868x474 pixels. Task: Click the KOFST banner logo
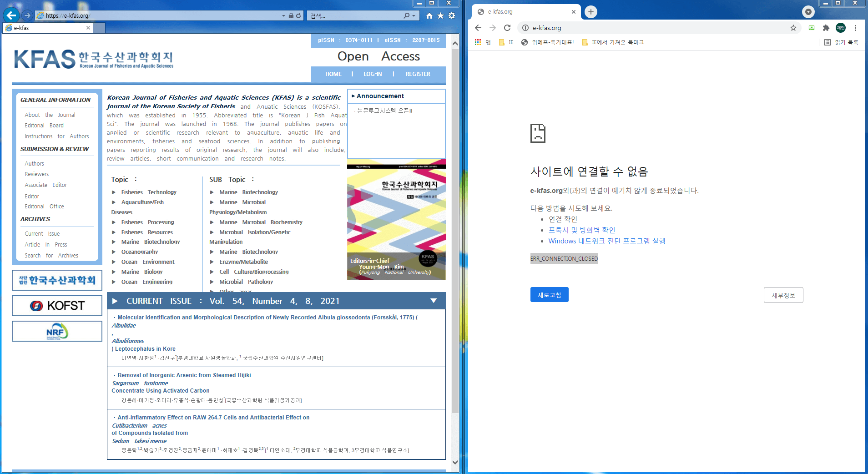(57, 306)
